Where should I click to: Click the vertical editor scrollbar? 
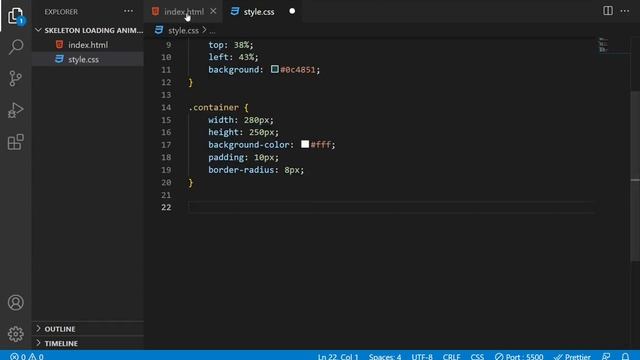[x=635, y=176]
